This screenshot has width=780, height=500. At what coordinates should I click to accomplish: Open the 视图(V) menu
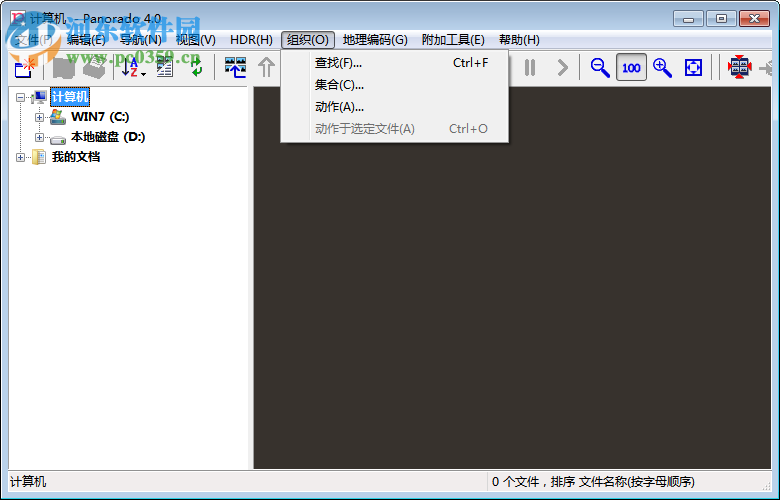coord(195,40)
